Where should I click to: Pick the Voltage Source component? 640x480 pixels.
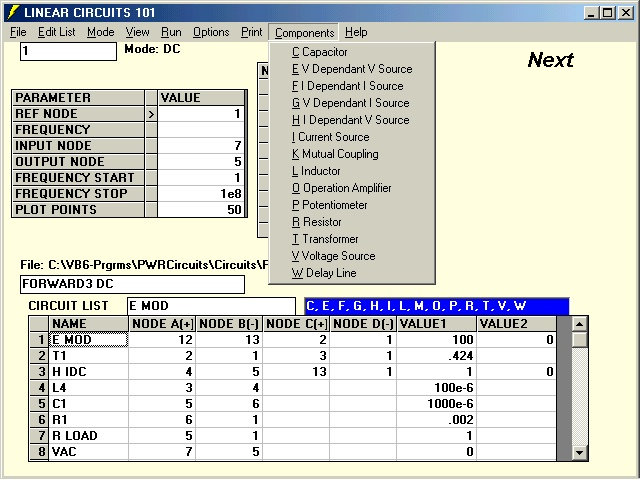point(332,256)
